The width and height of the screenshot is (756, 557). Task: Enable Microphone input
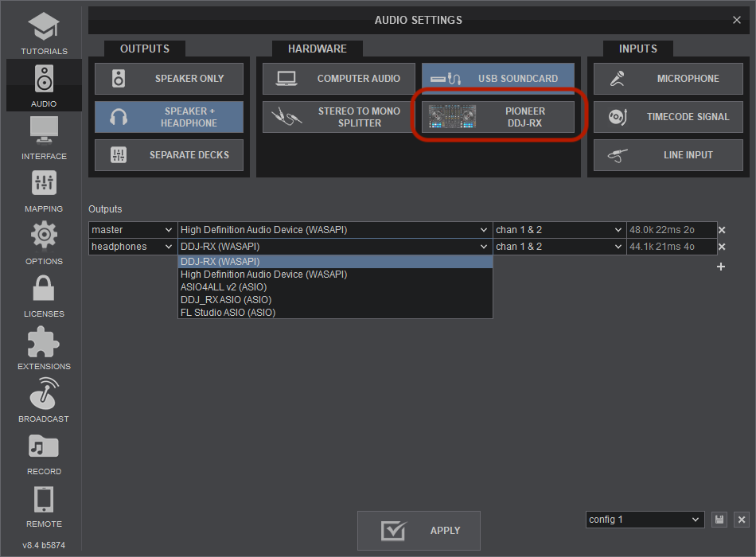pyautogui.click(x=668, y=79)
